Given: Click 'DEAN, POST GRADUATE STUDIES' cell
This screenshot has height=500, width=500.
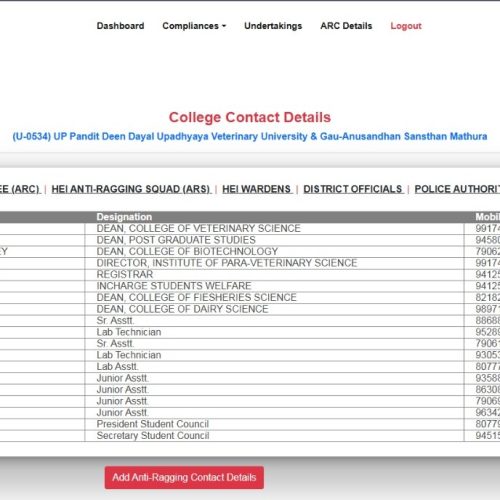Looking at the screenshot, I should point(274,240).
